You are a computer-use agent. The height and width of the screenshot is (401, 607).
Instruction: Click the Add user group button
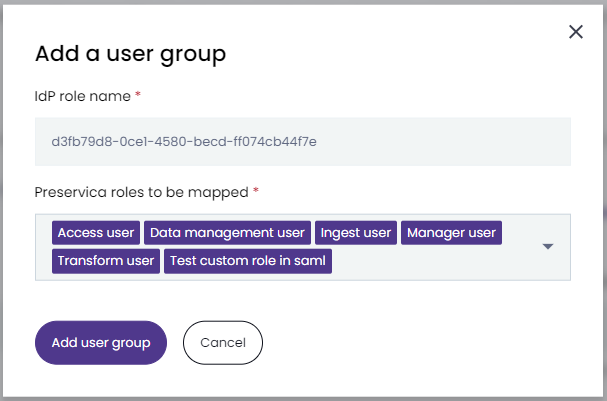pyautogui.click(x=101, y=343)
